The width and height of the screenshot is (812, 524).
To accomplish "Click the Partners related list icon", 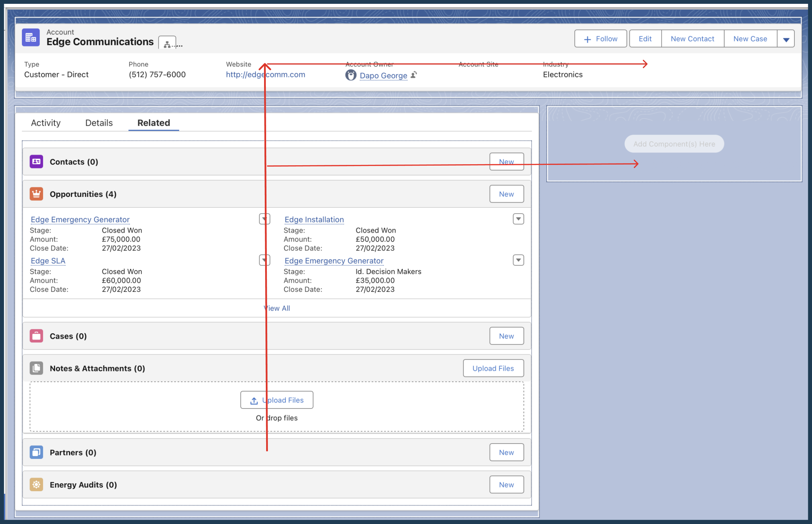I will click(x=36, y=452).
